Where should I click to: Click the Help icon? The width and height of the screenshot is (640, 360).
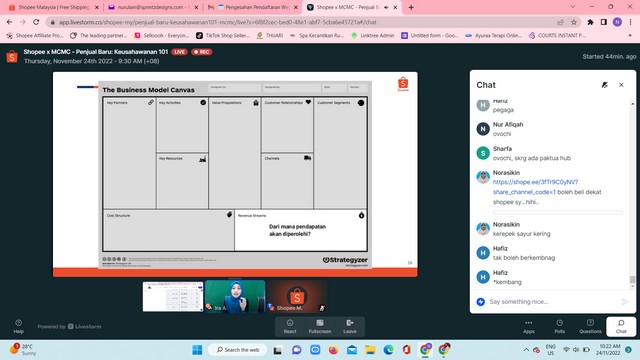(18, 326)
